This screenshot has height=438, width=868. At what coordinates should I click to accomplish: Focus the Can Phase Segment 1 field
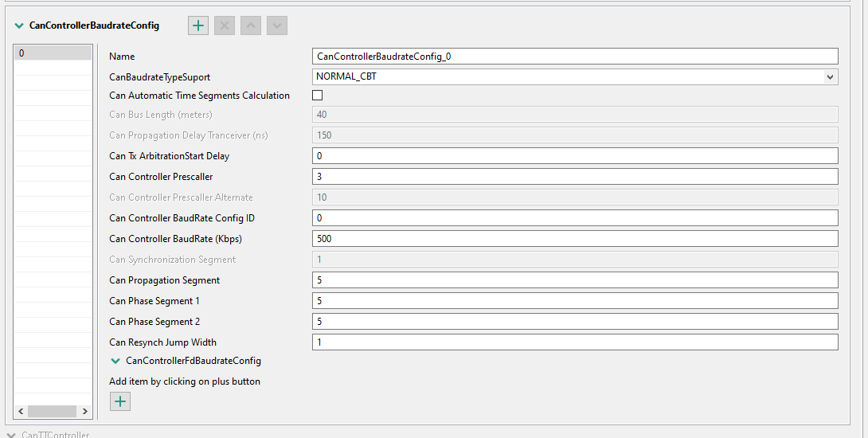(x=575, y=301)
